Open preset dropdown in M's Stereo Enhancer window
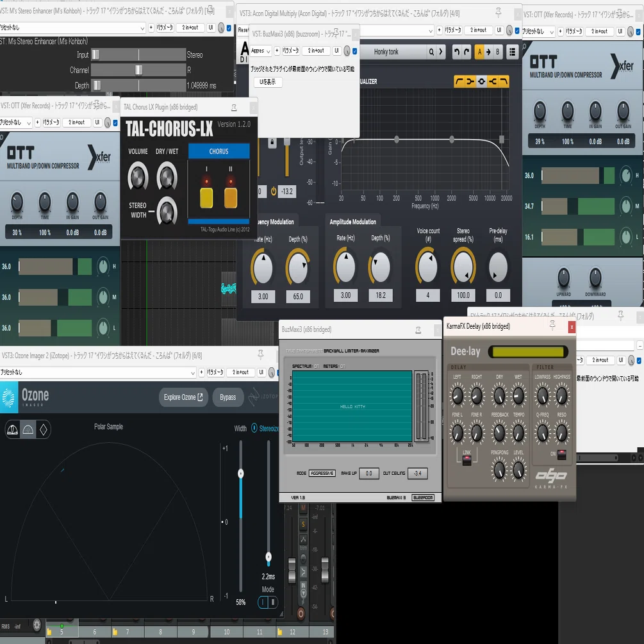The width and height of the screenshot is (644, 644). [142, 28]
